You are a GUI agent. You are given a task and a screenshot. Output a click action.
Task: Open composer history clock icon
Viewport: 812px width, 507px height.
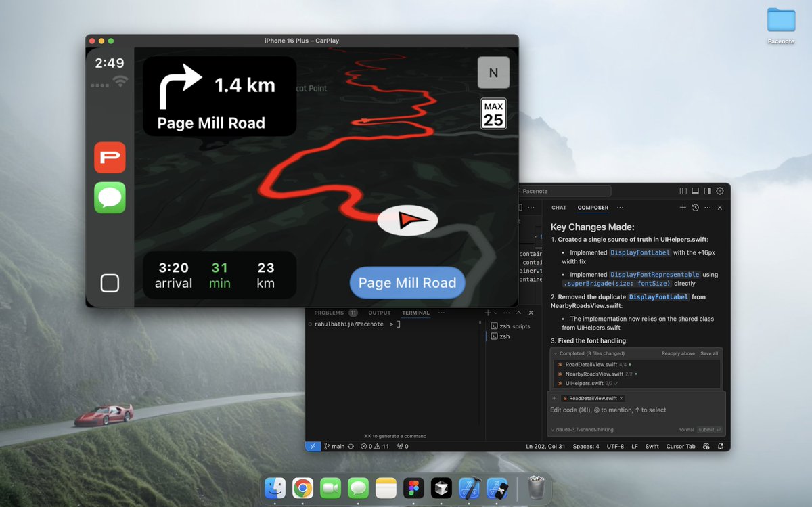click(x=695, y=208)
